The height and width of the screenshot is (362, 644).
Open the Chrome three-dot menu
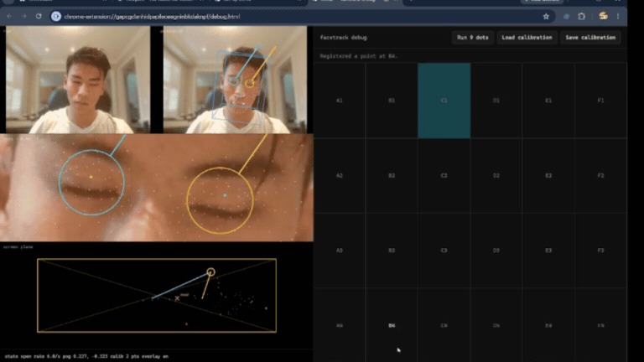tap(618, 17)
